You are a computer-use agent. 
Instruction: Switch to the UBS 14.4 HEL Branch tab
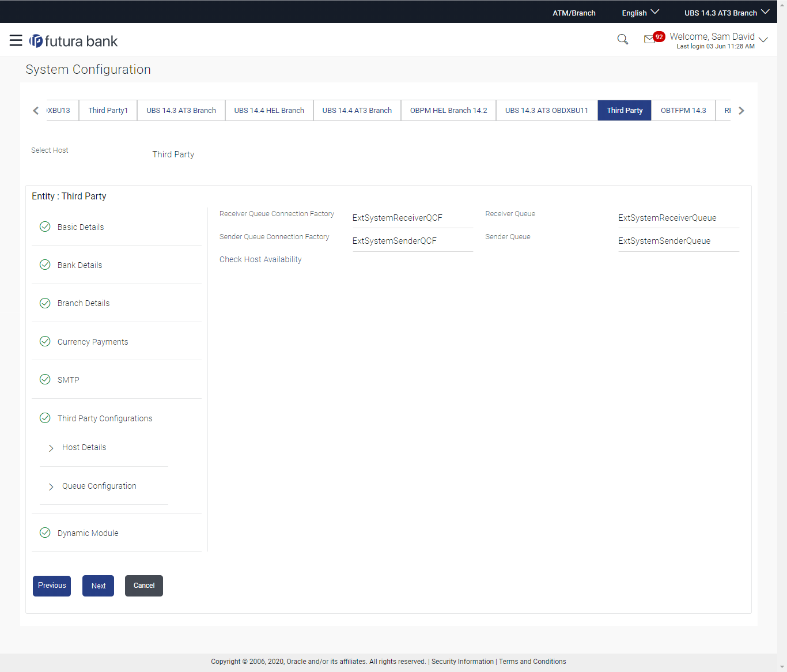[269, 110]
